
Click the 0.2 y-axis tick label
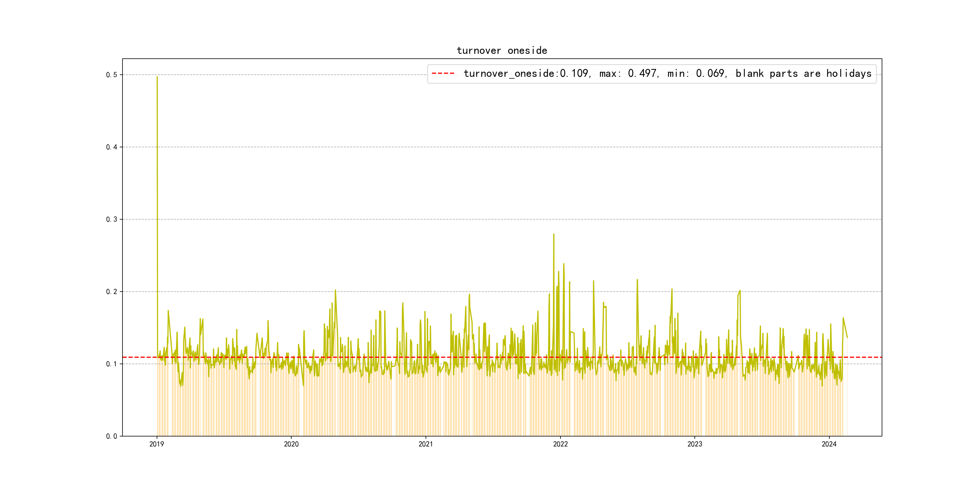click(112, 292)
